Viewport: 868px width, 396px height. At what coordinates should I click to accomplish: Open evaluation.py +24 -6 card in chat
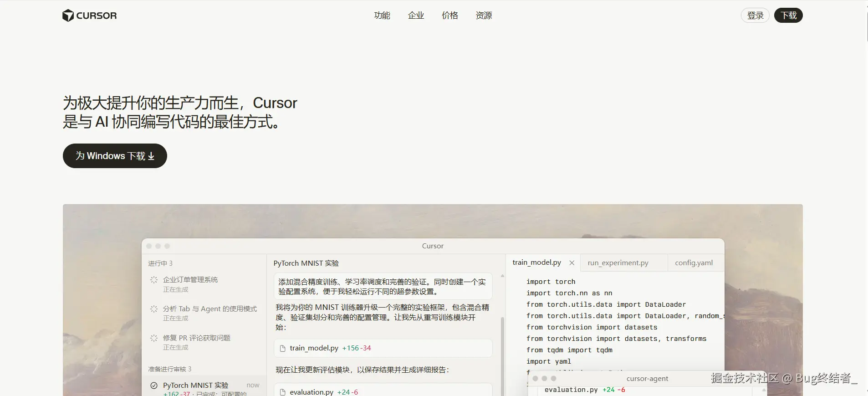coord(383,391)
